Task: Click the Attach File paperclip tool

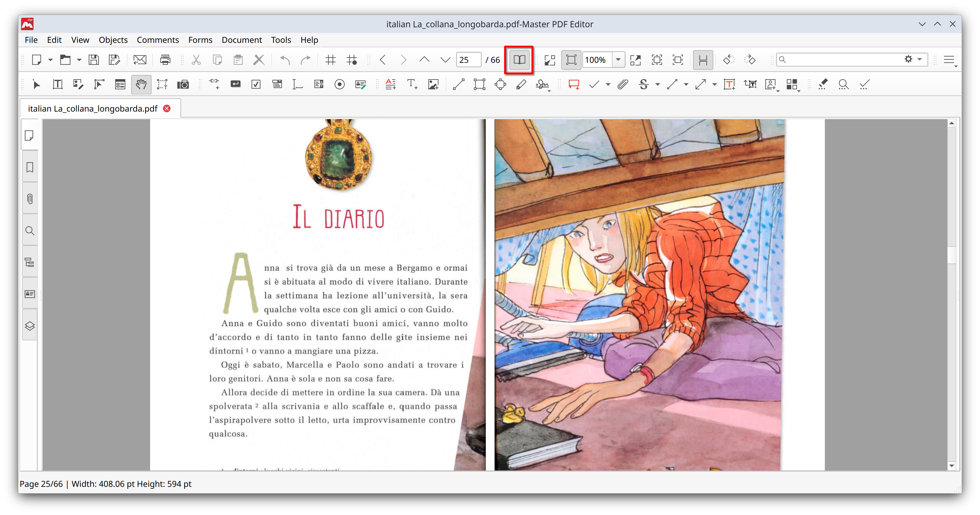Action: point(622,84)
